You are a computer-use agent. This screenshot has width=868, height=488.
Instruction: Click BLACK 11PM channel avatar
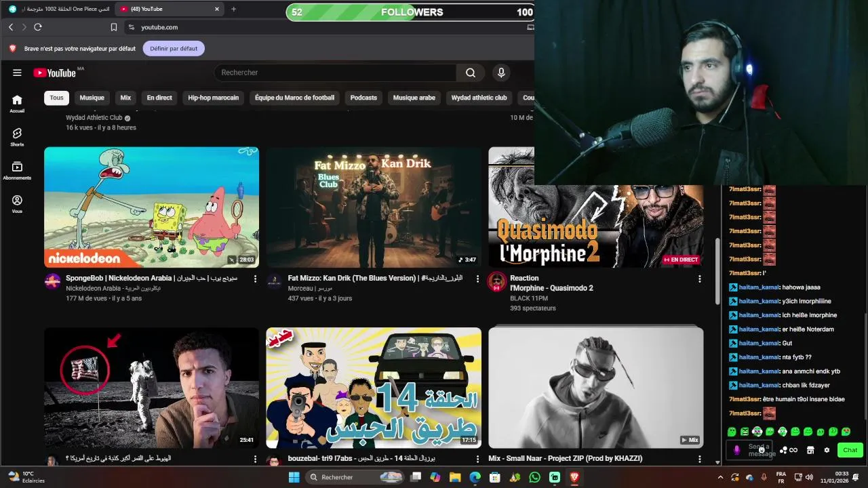click(497, 281)
